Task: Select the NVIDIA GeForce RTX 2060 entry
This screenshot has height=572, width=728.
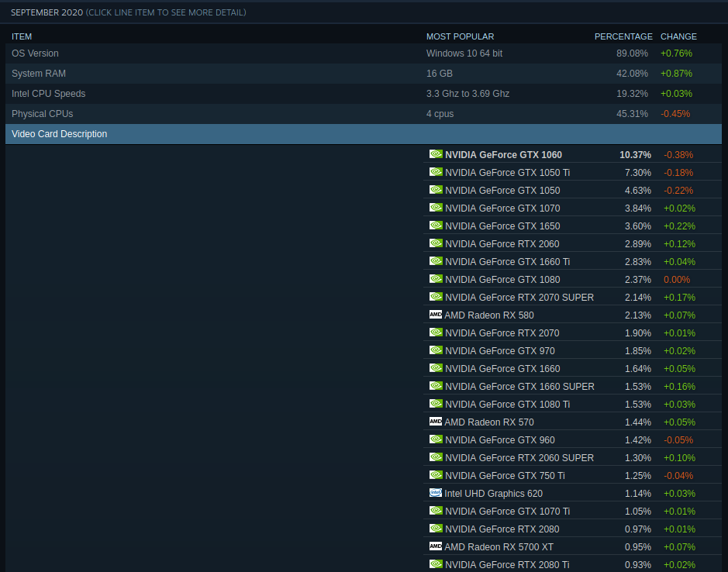Action: coord(502,244)
